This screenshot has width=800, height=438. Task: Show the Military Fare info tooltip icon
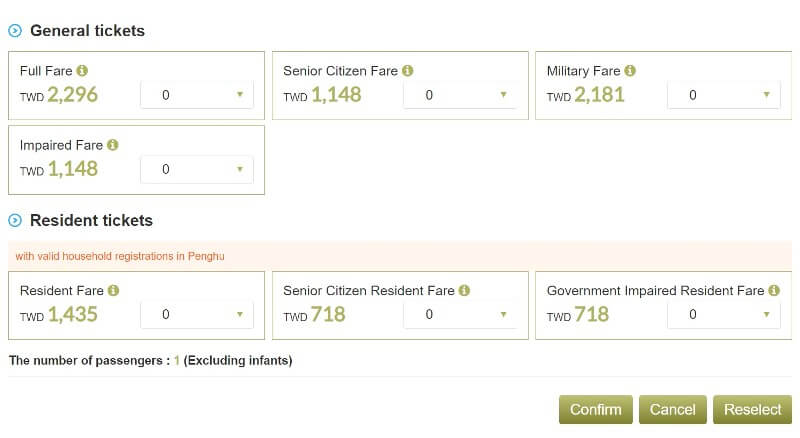630,71
